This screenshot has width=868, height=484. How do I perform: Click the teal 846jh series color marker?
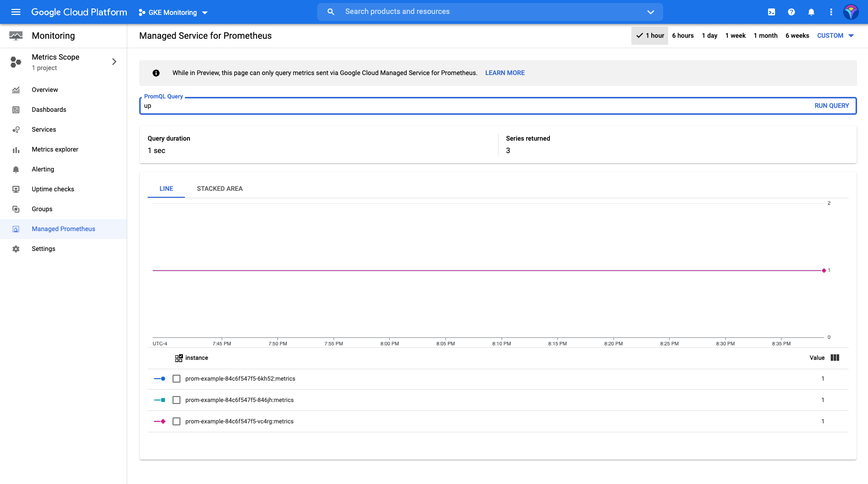pos(160,400)
